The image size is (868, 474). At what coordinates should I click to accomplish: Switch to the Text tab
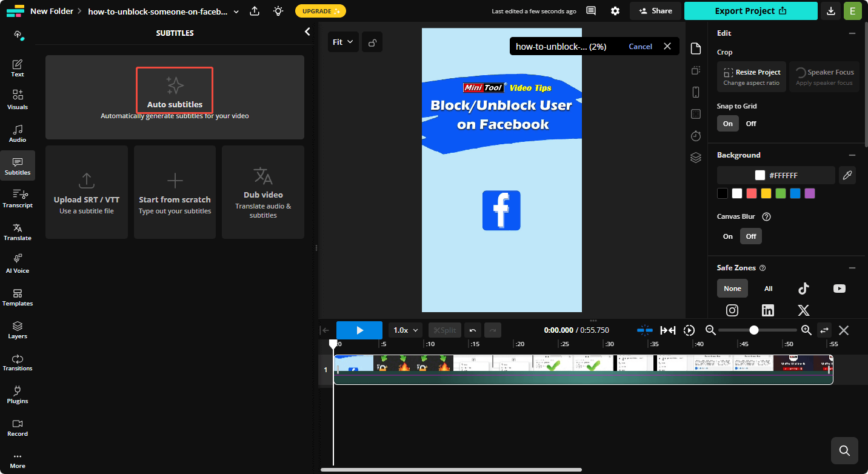pyautogui.click(x=18, y=68)
